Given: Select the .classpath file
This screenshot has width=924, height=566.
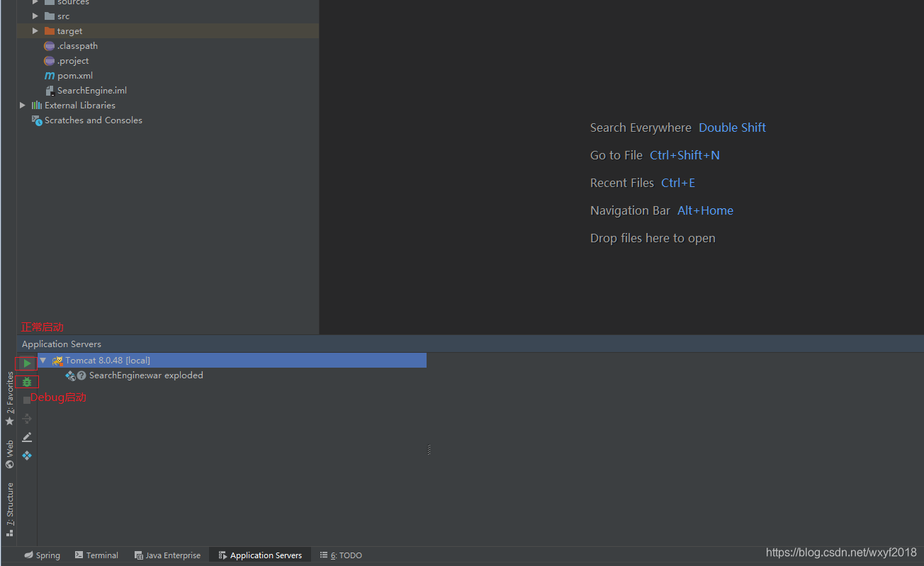Looking at the screenshot, I should pos(77,46).
